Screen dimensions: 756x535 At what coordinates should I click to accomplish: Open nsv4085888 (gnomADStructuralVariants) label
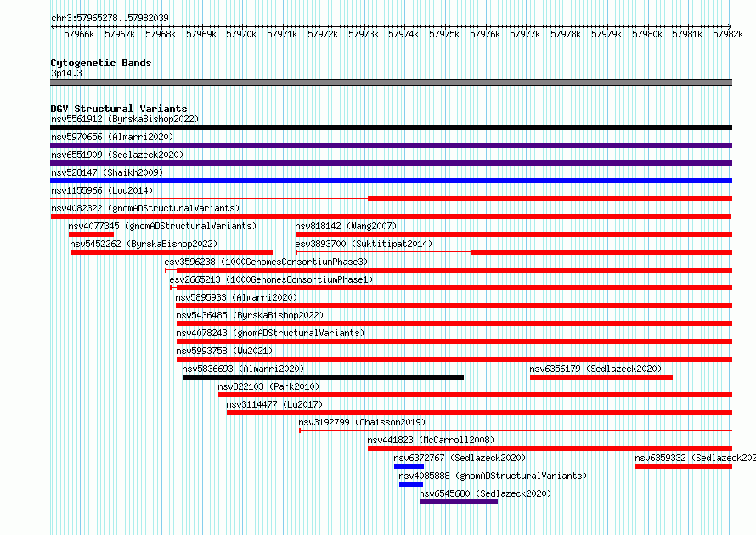493,476
